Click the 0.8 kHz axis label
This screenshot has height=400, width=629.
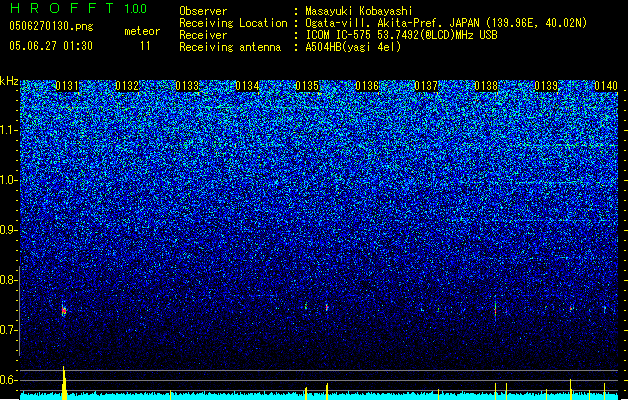(x=8, y=280)
